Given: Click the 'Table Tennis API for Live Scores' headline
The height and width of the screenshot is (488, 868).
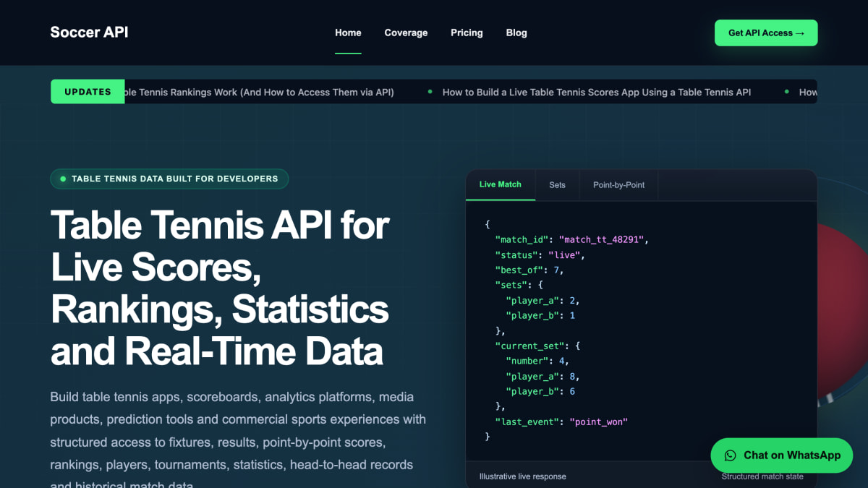Looking at the screenshot, I should click(220, 288).
